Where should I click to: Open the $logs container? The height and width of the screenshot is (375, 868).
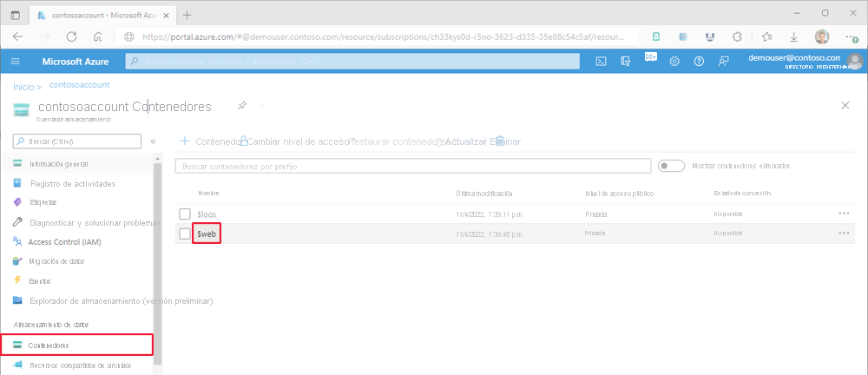(x=207, y=214)
